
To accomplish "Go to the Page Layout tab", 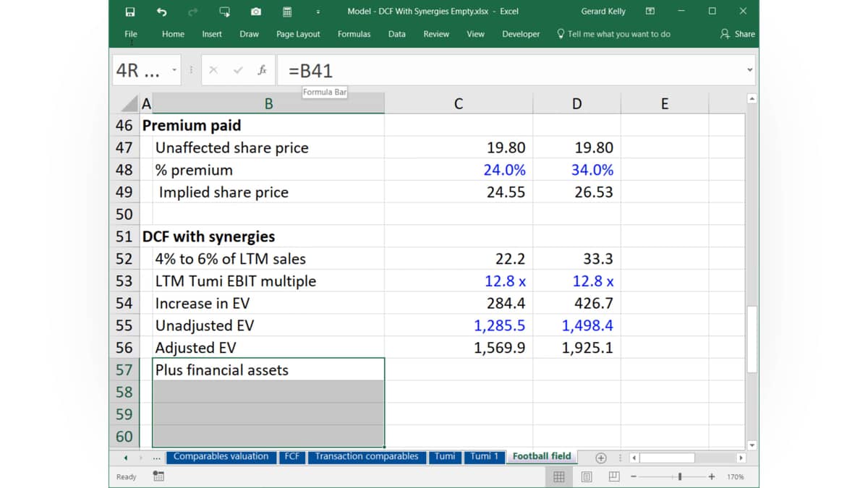I will pos(298,34).
